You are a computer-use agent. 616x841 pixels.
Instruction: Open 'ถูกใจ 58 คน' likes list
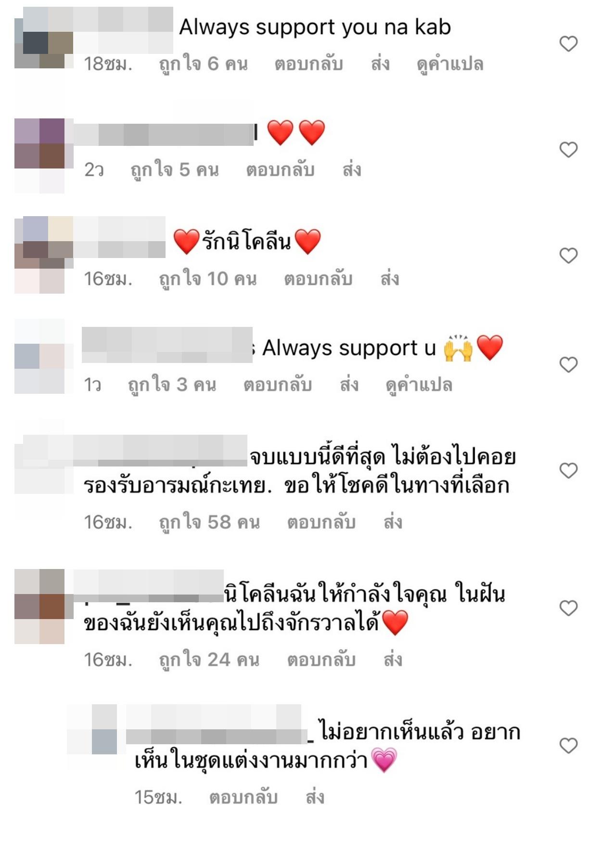pyautogui.click(x=209, y=522)
